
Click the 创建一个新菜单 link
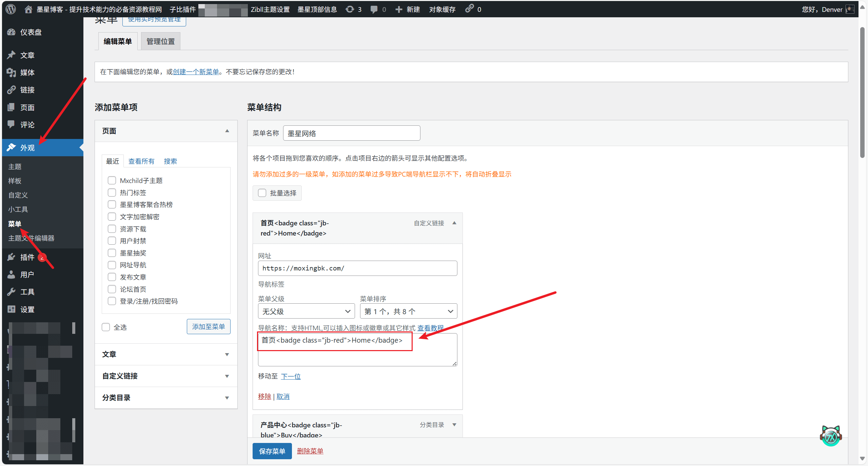196,72
